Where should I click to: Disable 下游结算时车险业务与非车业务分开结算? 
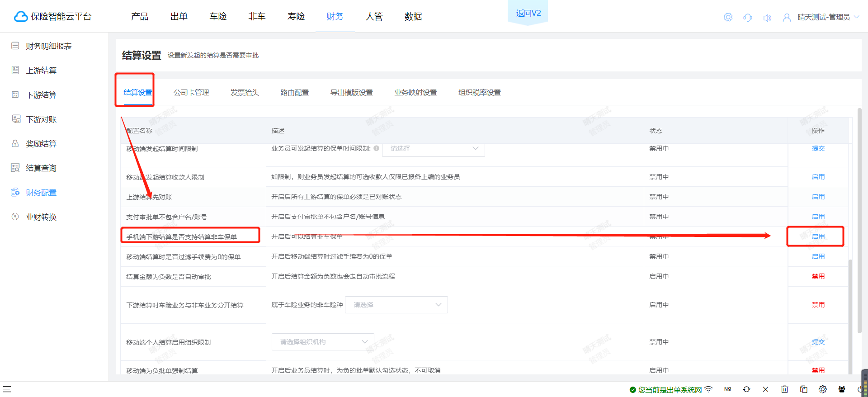[818, 305]
